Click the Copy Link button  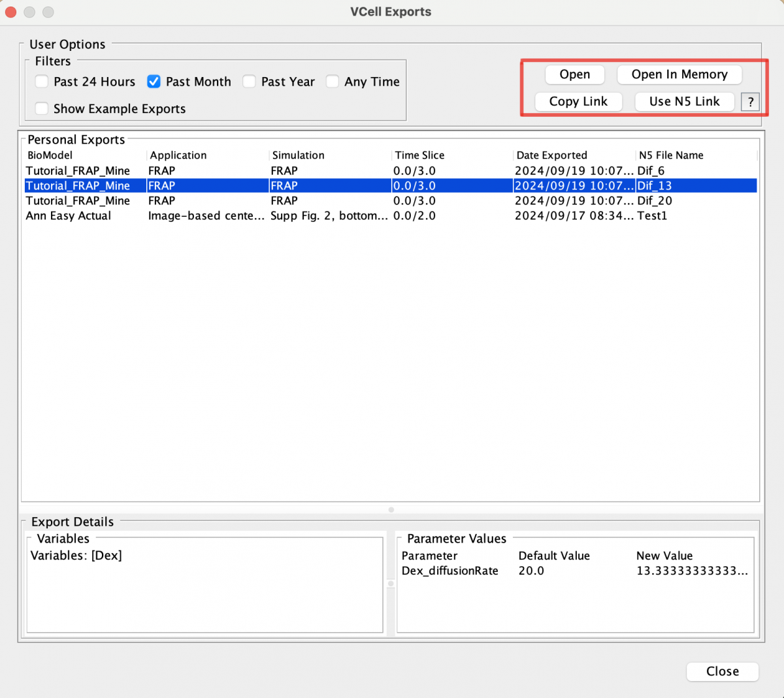pyautogui.click(x=578, y=101)
